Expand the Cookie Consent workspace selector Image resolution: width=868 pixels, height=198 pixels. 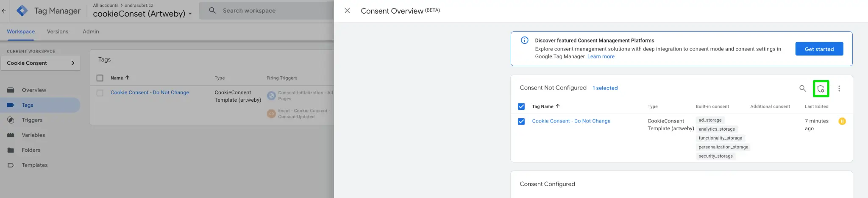(x=41, y=63)
